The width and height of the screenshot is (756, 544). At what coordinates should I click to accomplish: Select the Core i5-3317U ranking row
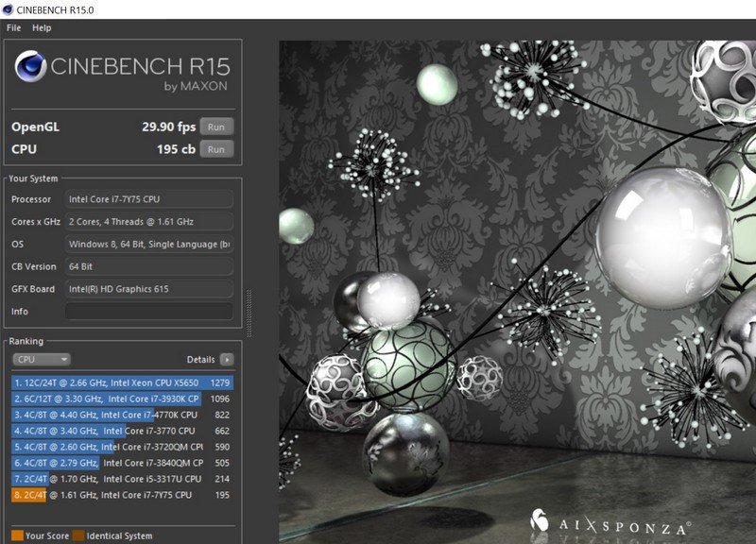(122, 479)
